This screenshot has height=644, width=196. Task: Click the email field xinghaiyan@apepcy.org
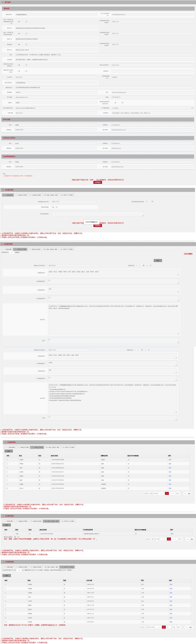pos(152,130)
